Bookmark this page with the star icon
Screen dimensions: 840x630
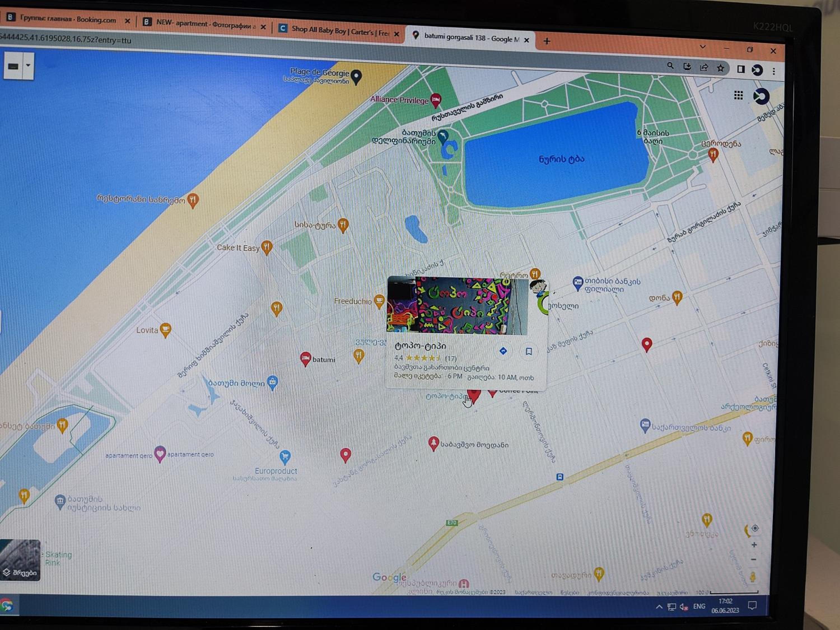coord(720,68)
